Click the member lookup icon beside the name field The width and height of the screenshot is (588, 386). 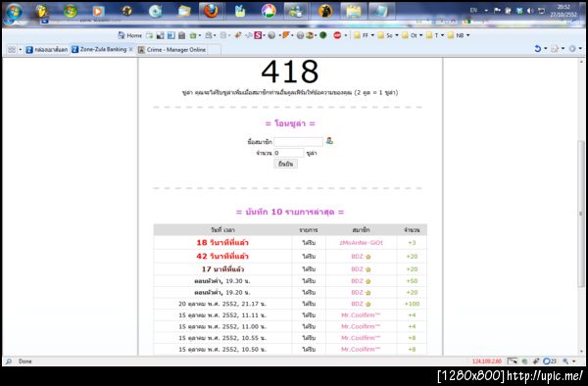329,140
